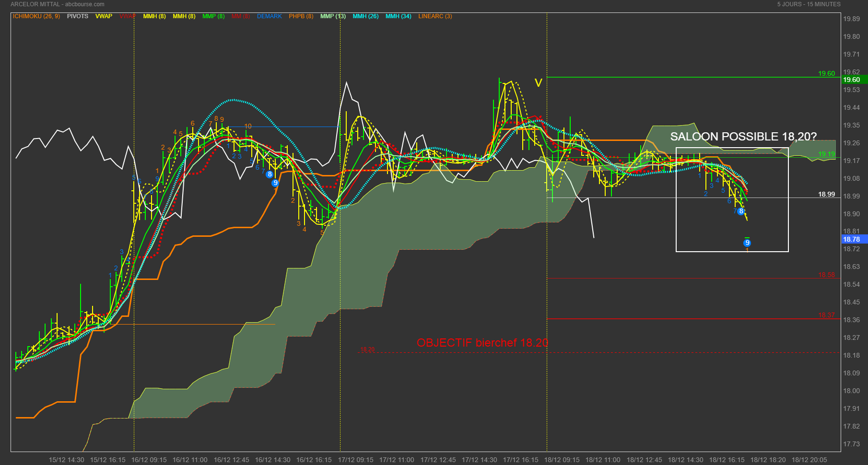Screen dimensions: 868x465
Task: Select the LINEARC (3) legend label
Action: 435,16
